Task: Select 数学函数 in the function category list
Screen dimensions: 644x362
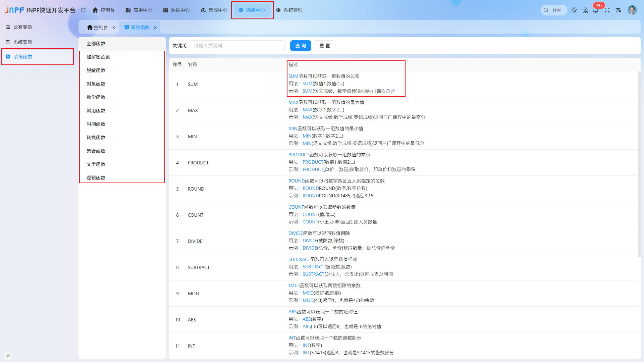Action: 96,97
